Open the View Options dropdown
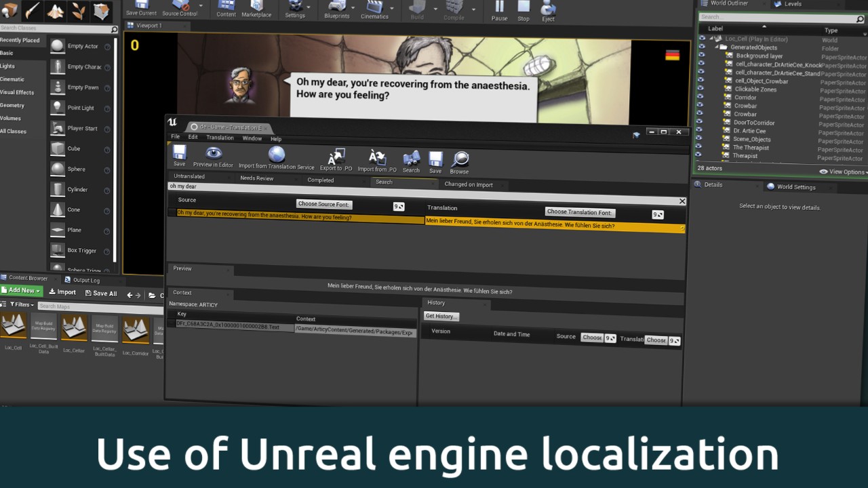 [843, 172]
